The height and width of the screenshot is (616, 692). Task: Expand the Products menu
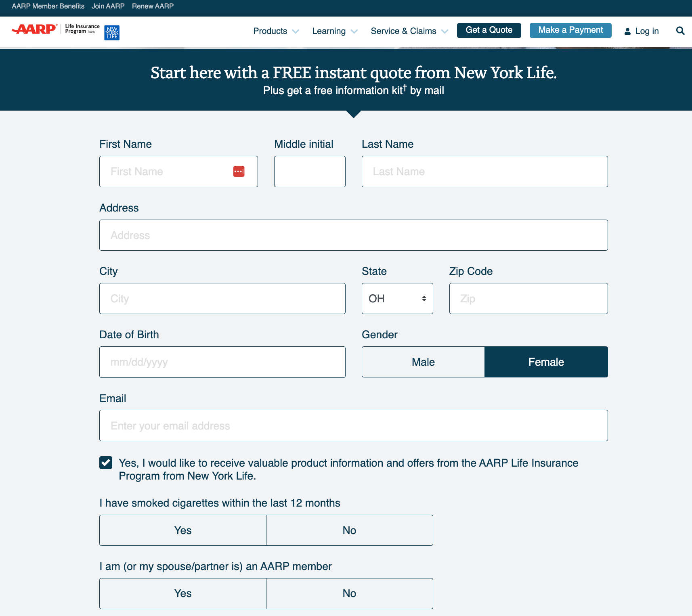(x=276, y=31)
